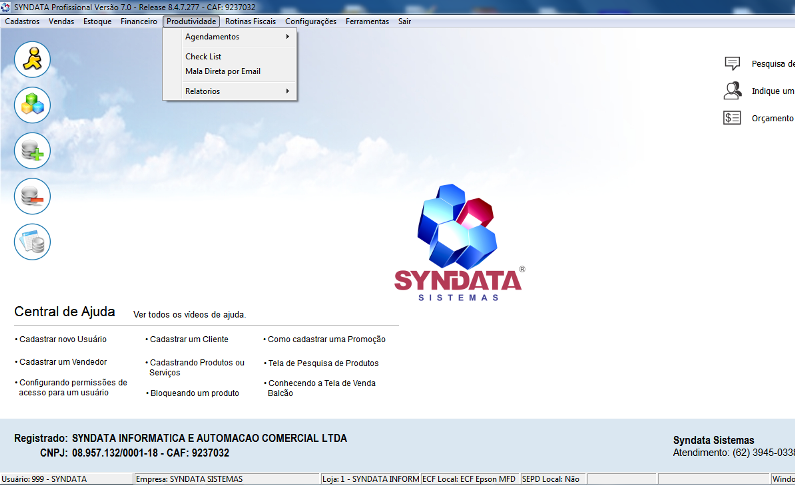Open the Configurações menu
Viewport: 795px width, 485px height.
(x=310, y=21)
